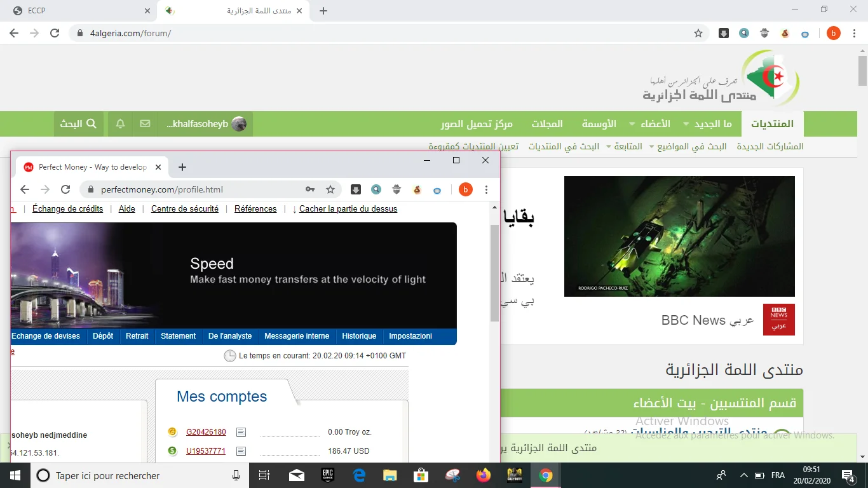The height and width of the screenshot is (488, 868).
Task: Open the Échange de crédits link
Action: coord(67,209)
